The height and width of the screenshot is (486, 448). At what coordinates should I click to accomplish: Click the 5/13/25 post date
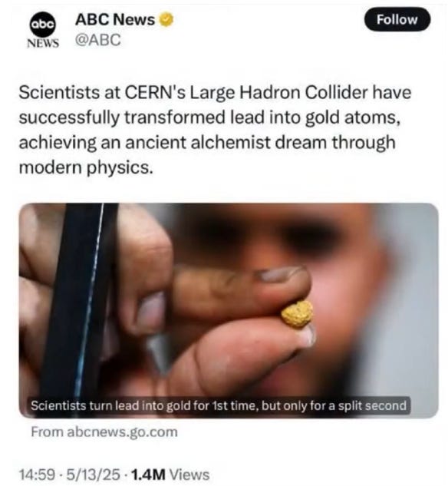pyautogui.click(x=93, y=474)
